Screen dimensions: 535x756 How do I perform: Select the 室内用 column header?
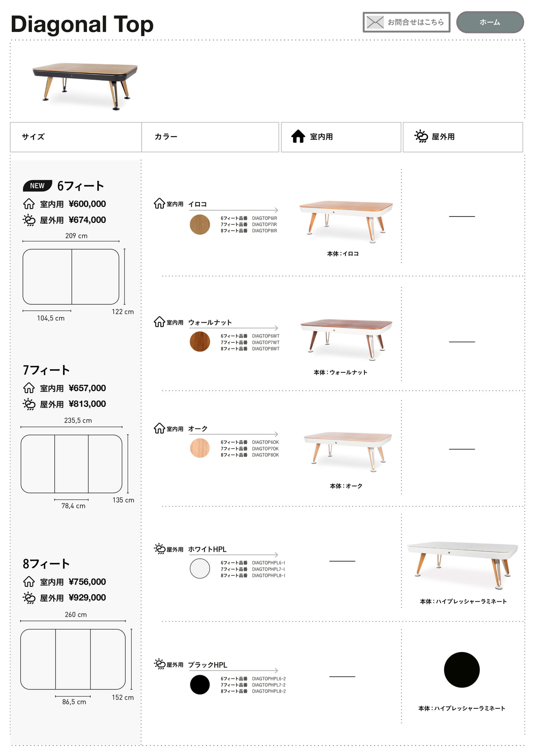tap(341, 137)
